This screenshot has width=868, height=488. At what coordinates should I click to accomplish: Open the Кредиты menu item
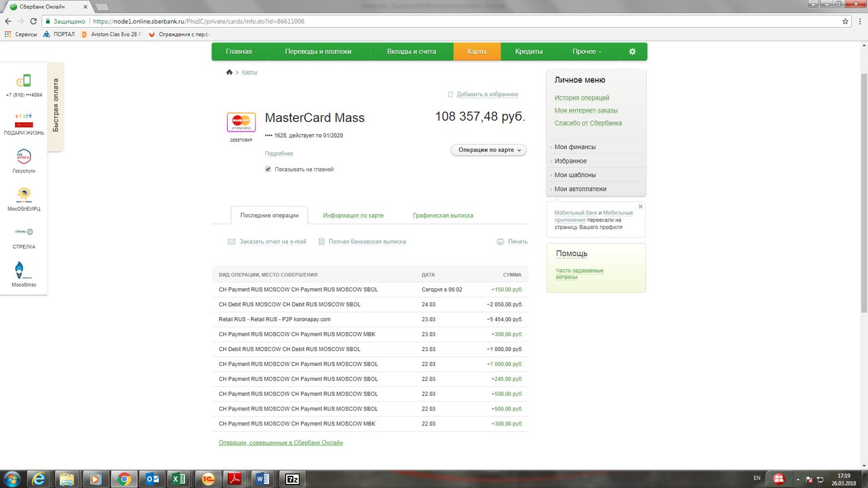coord(528,52)
